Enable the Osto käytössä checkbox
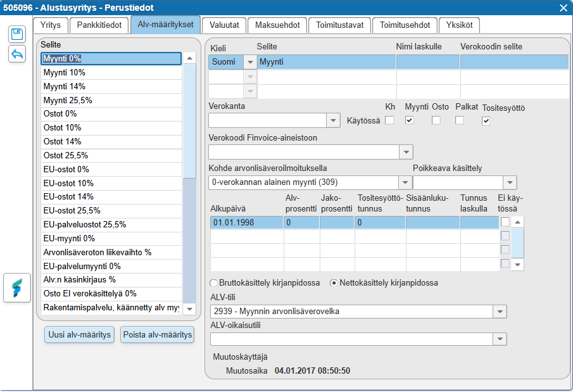 tap(436, 120)
